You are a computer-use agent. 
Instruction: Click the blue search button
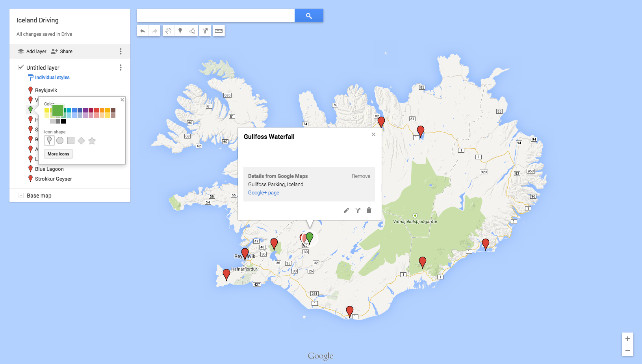tap(309, 15)
